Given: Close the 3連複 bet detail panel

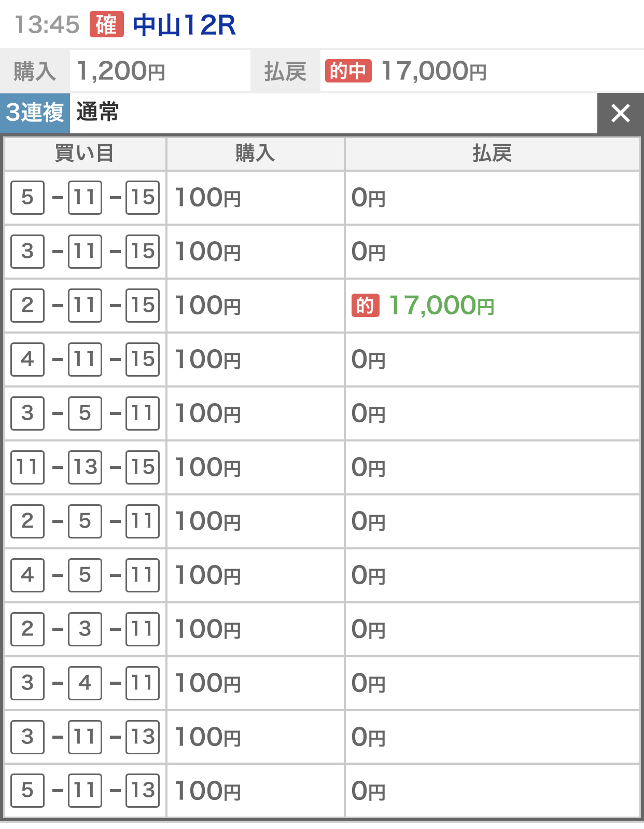Looking at the screenshot, I should click(620, 113).
